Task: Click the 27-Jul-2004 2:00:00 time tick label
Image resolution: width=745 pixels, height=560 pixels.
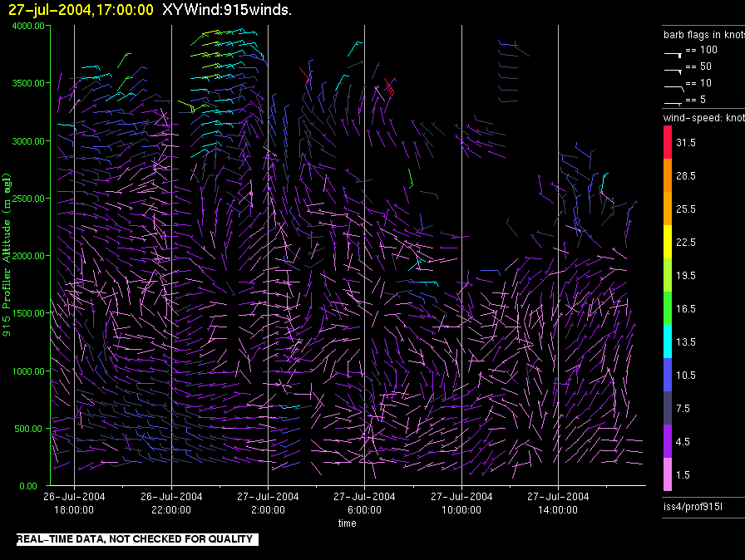Action: (x=268, y=503)
